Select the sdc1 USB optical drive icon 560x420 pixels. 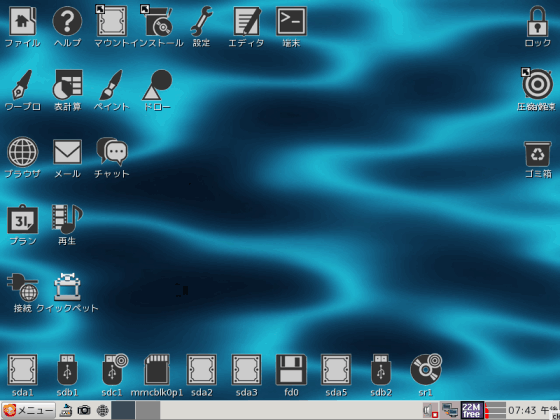[114, 369]
